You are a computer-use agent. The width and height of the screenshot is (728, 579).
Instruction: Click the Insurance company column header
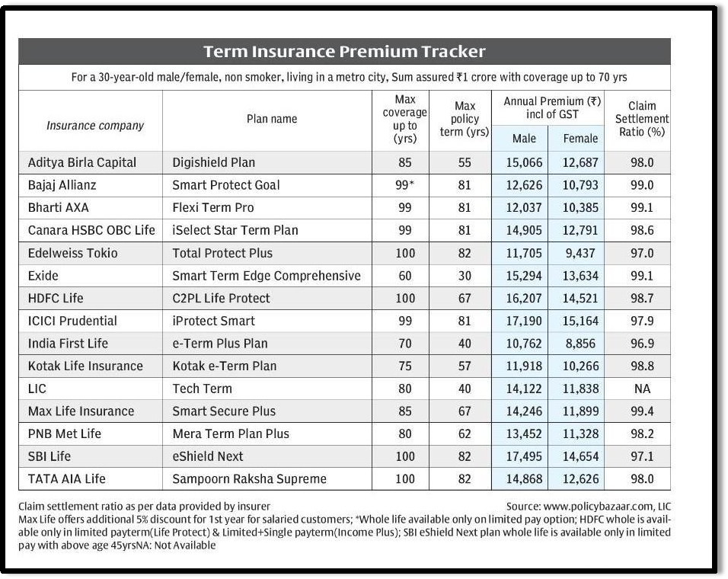pos(95,126)
